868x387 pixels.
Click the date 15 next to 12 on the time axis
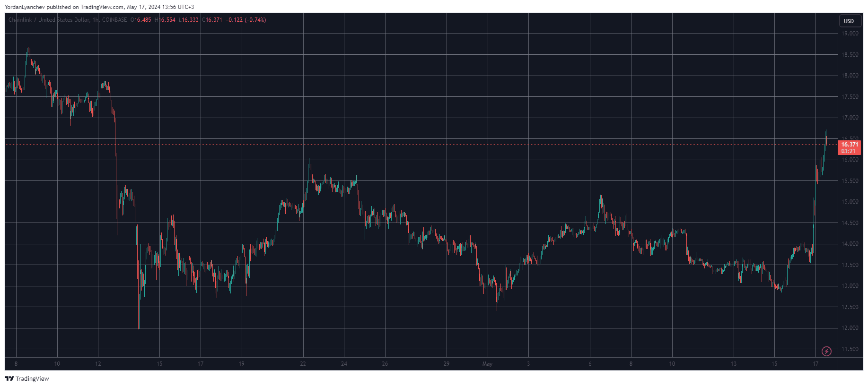click(159, 364)
